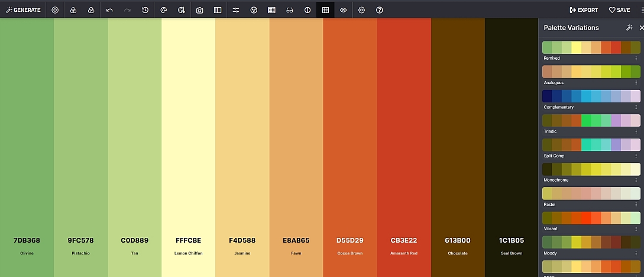Image resolution: width=644 pixels, height=277 pixels.
Task: Select the Moody palette variation strip
Action: [x=591, y=242]
